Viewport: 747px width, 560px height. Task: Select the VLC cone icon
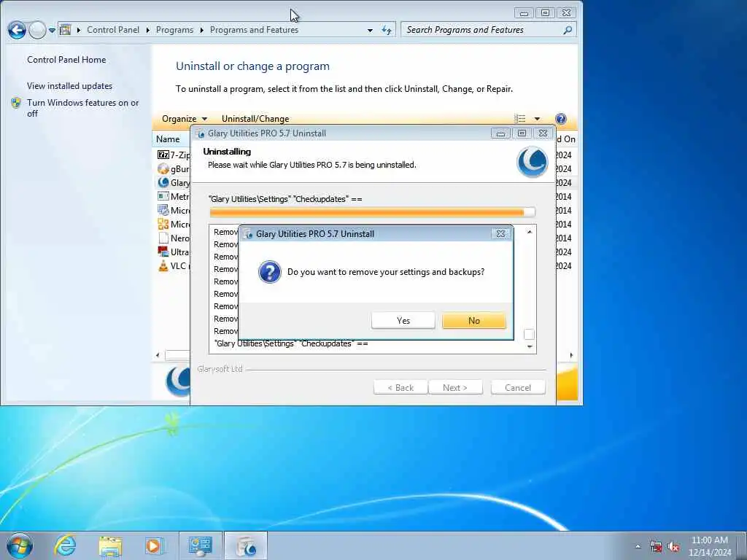coord(163,265)
